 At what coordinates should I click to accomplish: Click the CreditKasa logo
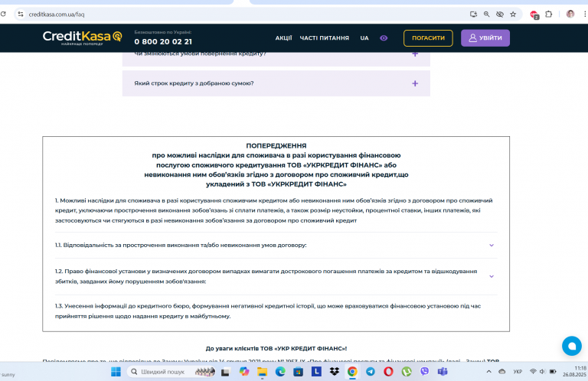(83, 37)
